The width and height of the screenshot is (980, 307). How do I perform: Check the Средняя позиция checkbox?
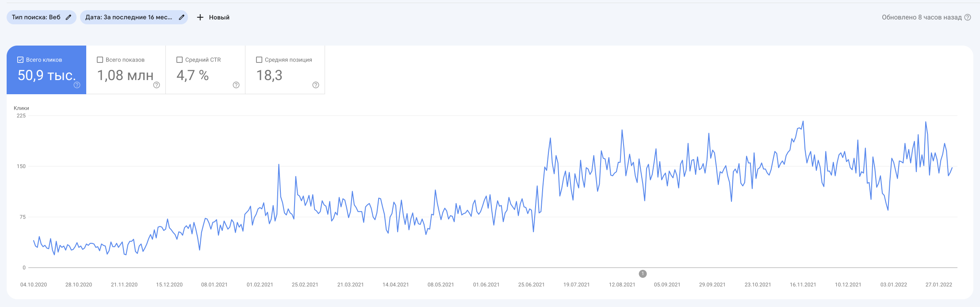coord(259,60)
